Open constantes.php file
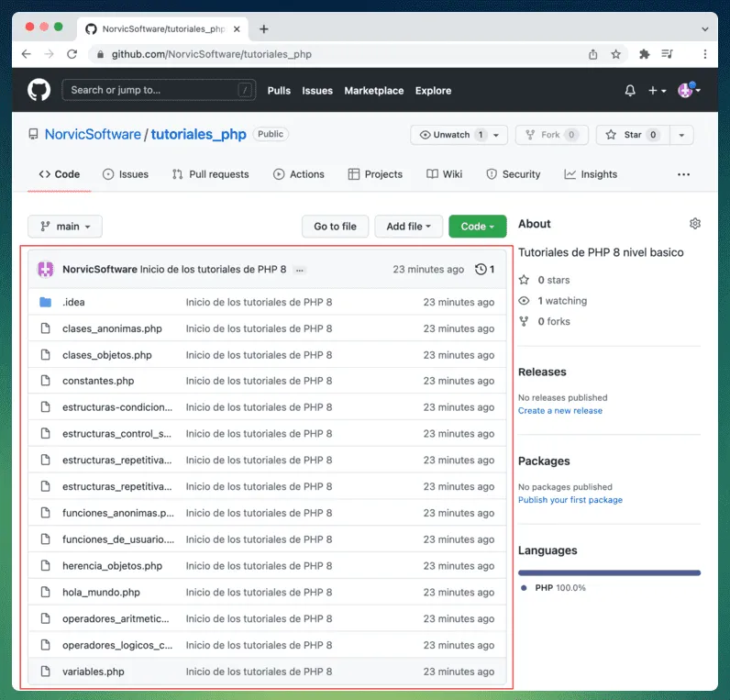 coord(98,381)
